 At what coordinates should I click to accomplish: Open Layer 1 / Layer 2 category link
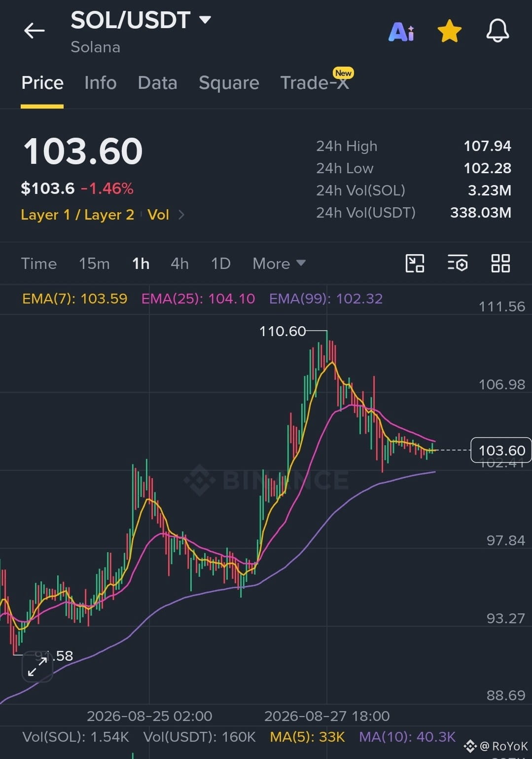77,215
